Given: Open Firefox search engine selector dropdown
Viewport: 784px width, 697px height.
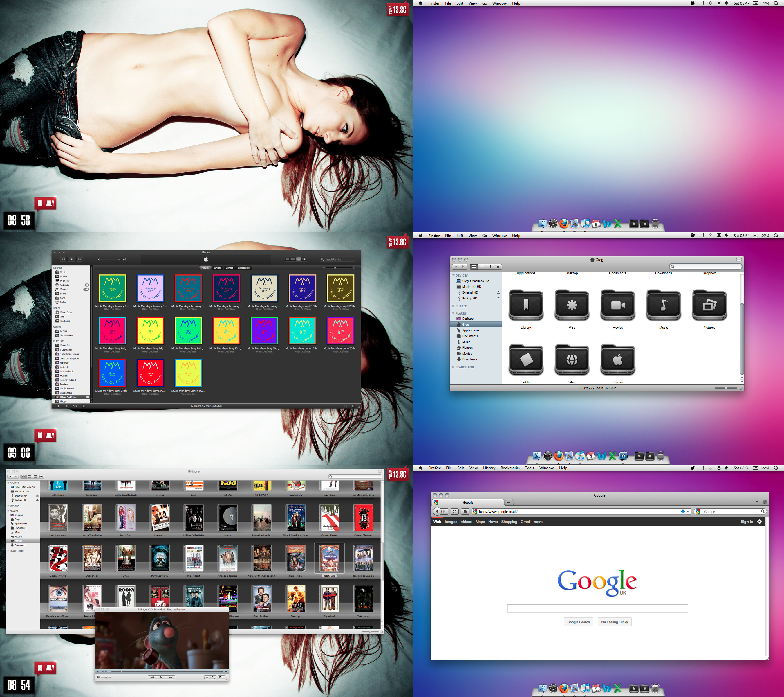Looking at the screenshot, I should coord(699,511).
